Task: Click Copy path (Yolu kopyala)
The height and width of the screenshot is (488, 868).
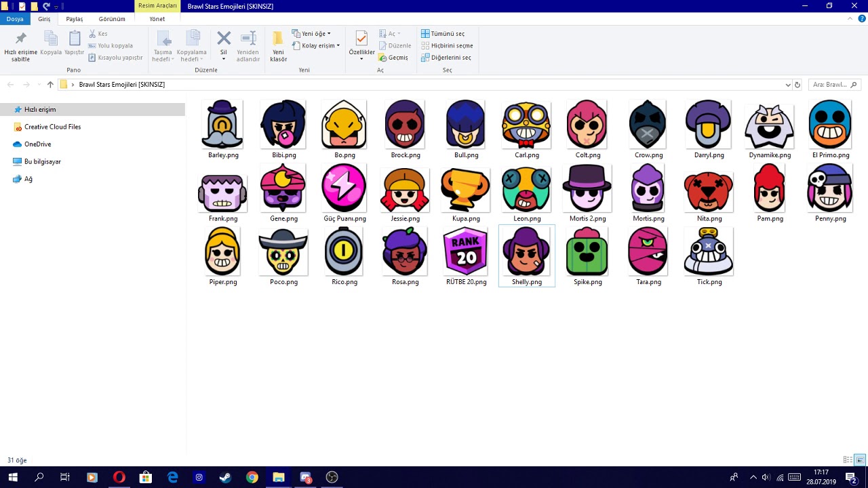Action: pos(111,45)
